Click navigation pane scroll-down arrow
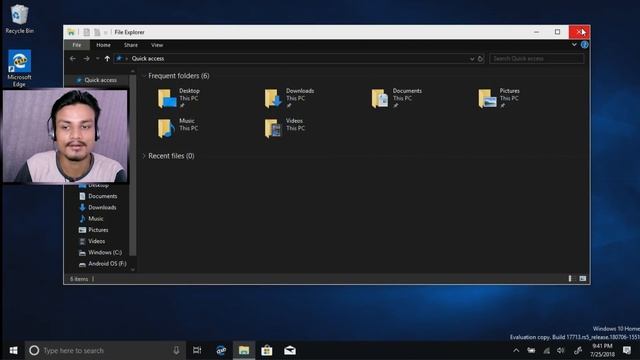 click(x=133, y=269)
